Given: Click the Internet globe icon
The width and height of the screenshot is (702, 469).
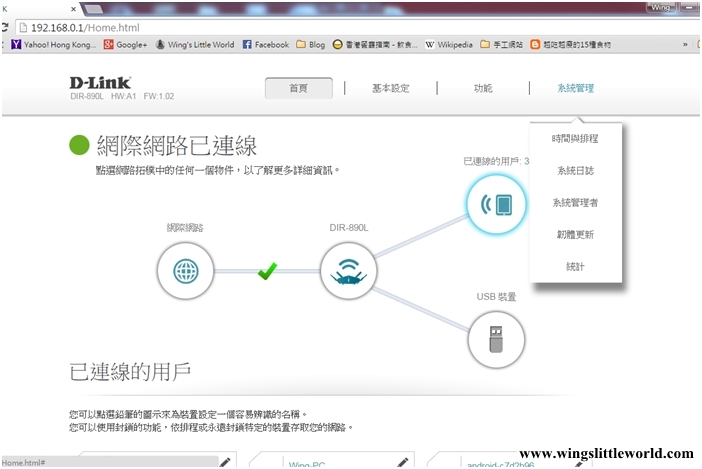Looking at the screenshot, I should pos(185,271).
